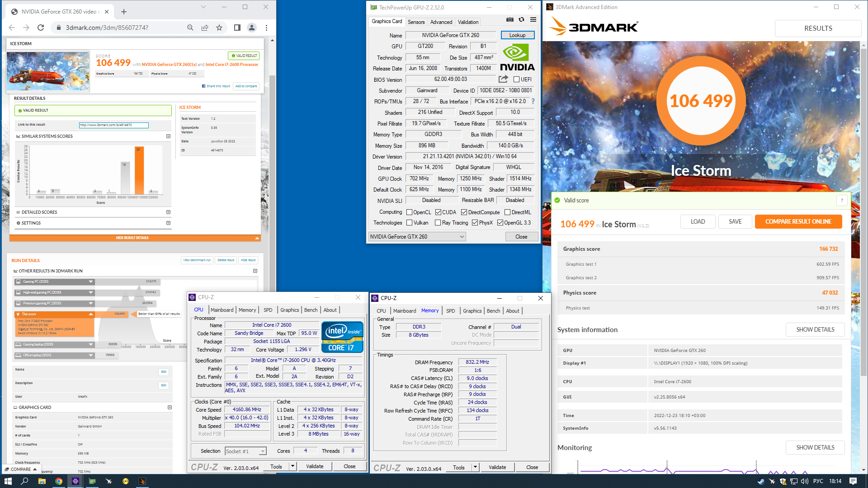This screenshot has width=868, height=488.
Task: Click Lookup button in GPU-Z
Action: 517,35
